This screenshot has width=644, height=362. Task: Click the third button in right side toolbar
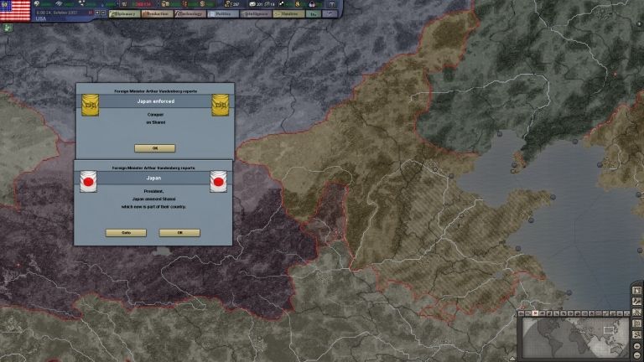(x=637, y=313)
